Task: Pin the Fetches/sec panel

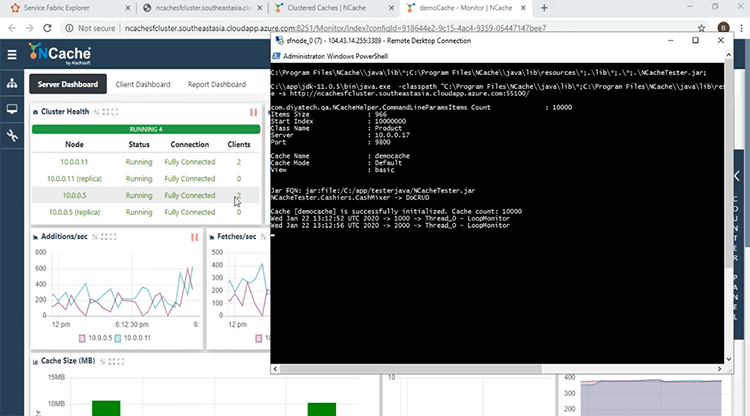Action: tap(264, 237)
